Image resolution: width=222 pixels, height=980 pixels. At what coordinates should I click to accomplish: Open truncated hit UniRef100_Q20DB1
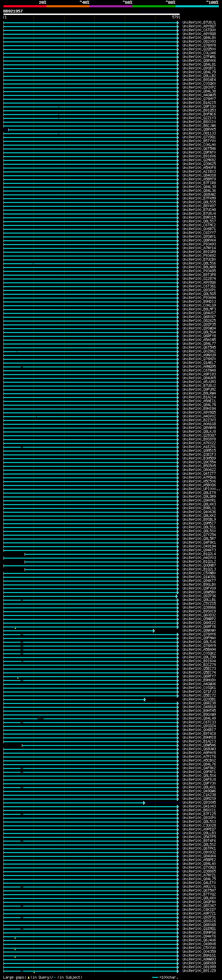[199, 699]
